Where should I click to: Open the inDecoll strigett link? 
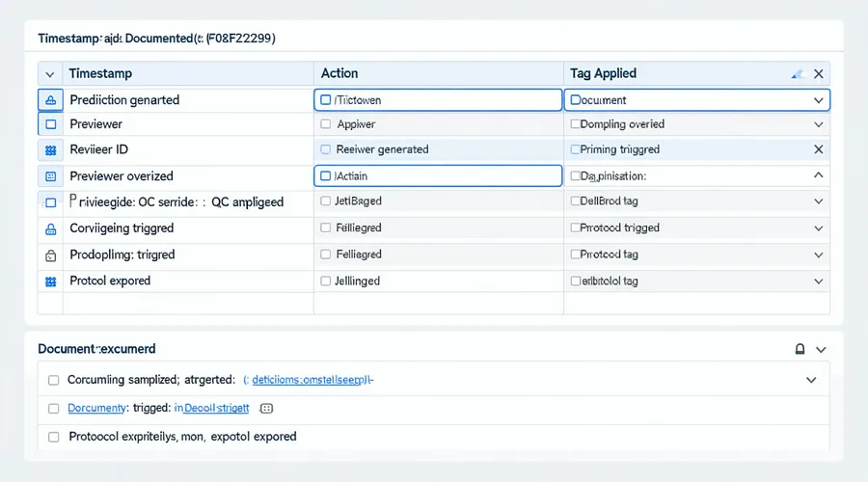click(x=211, y=408)
